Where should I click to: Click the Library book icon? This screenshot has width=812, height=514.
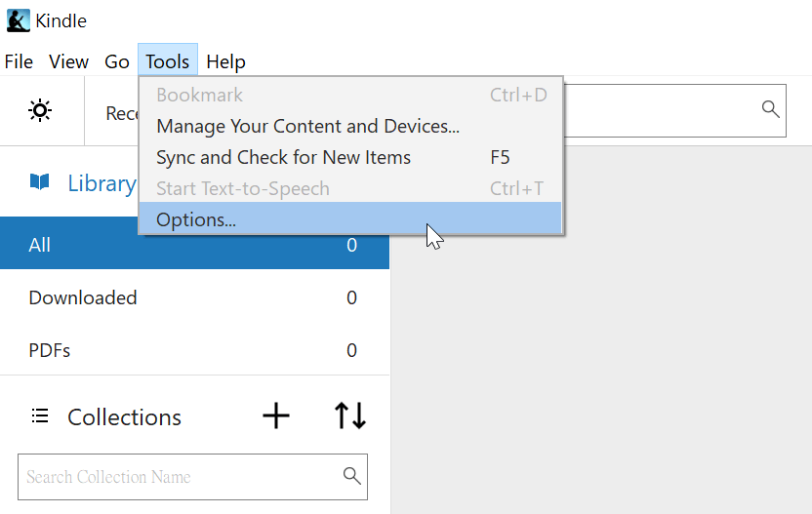coord(40,182)
